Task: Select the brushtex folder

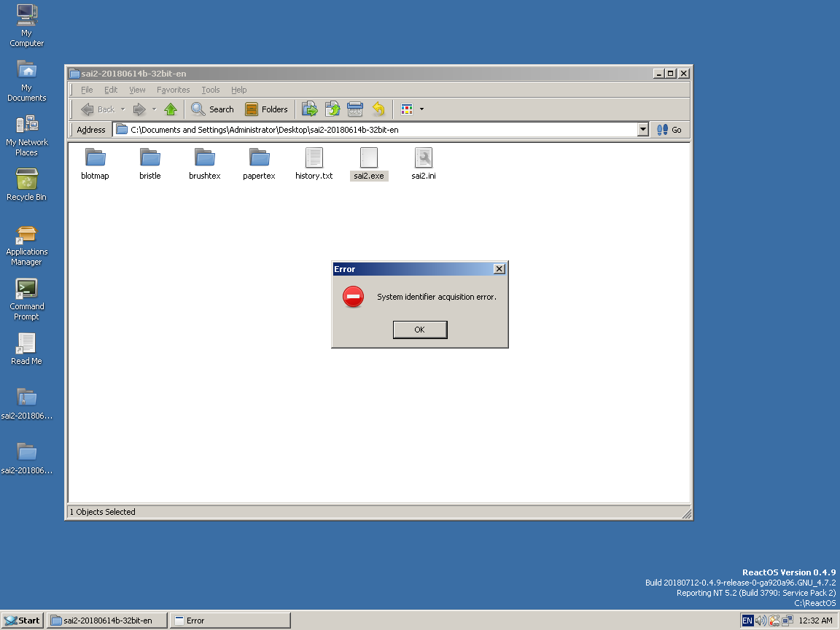Action: point(205,164)
